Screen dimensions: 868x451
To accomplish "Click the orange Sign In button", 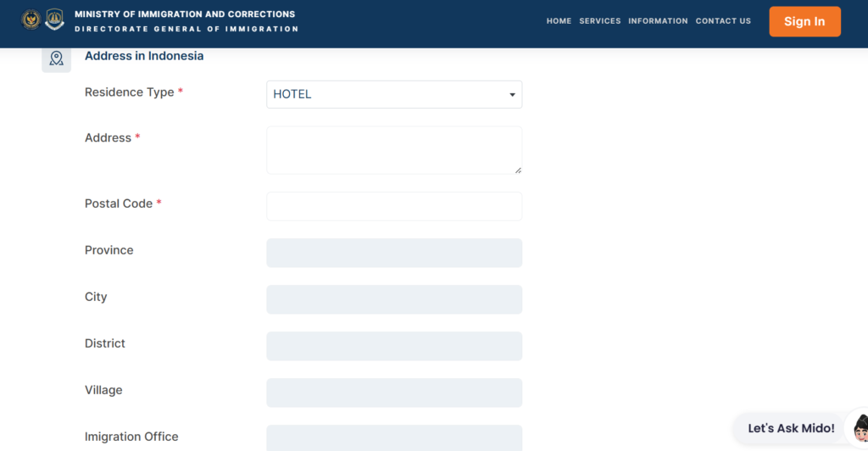I will pyautogui.click(x=804, y=21).
